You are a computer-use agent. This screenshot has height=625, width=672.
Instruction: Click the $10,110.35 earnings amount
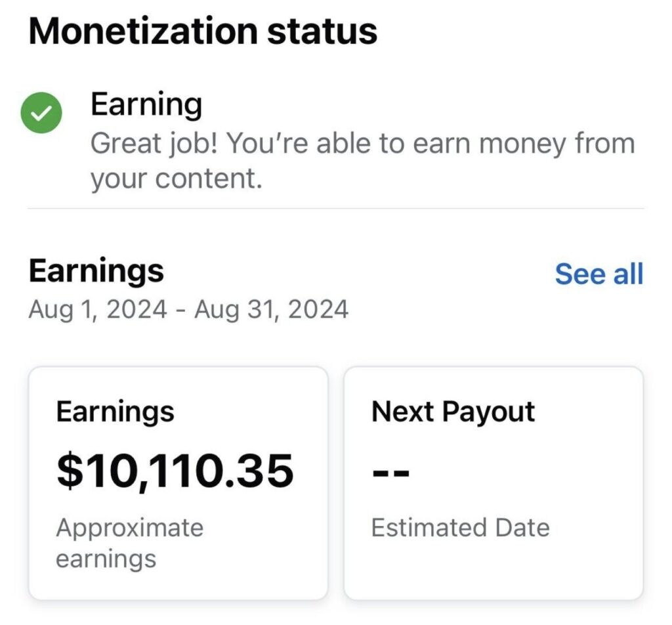175,470
